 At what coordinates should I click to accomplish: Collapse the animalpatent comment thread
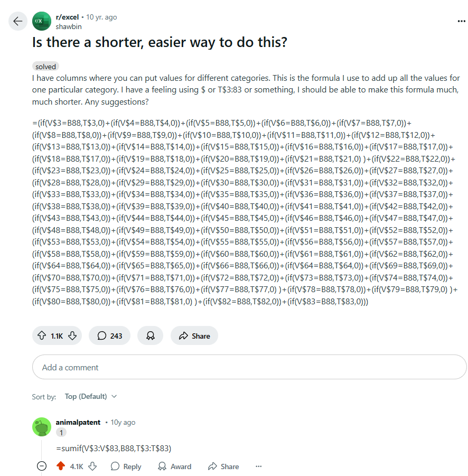point(42,466)
